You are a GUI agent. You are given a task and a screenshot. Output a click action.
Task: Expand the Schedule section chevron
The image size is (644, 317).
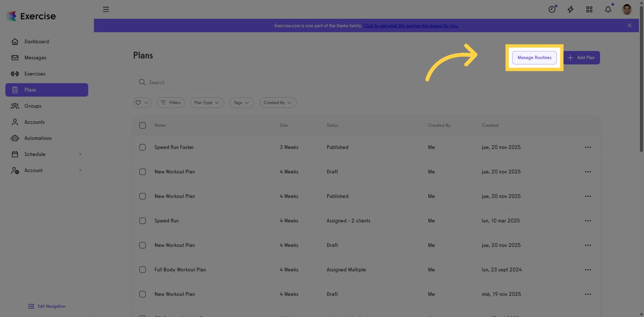coord(80,154)
